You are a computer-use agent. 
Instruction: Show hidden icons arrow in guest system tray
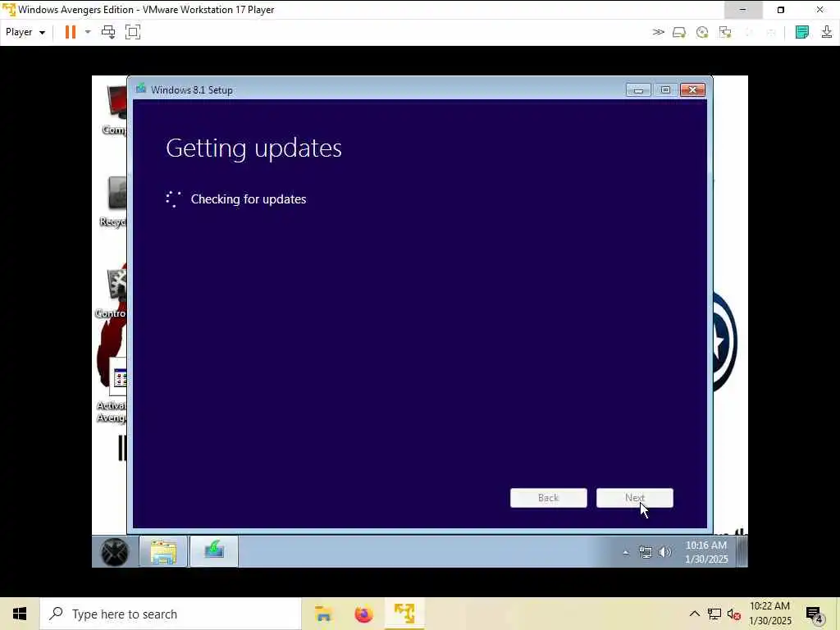[626, 552]
